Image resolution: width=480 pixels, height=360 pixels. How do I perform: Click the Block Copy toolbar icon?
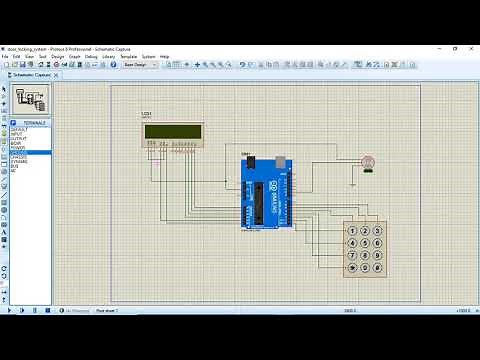[287, 65]
